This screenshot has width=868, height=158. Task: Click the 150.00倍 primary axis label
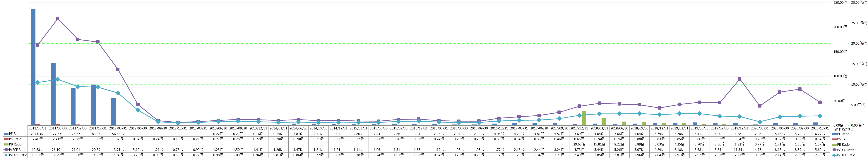(x=841, y=51)
